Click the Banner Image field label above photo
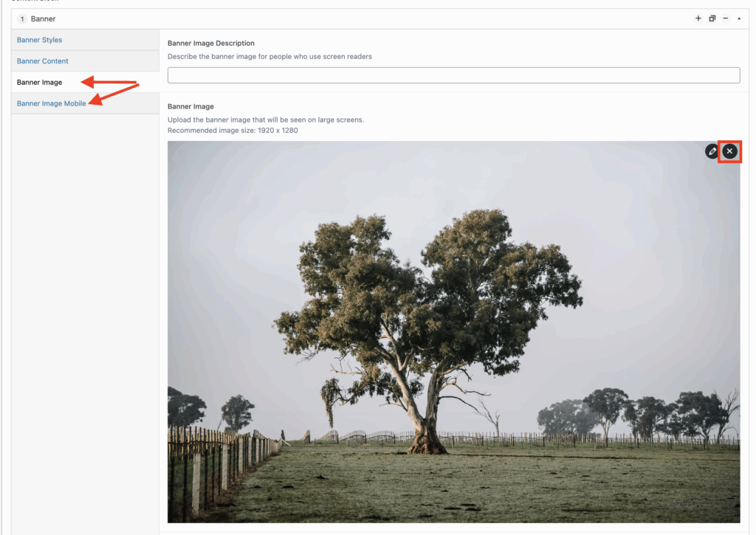This screenshot has height=535, width=756. coord(190,106)
